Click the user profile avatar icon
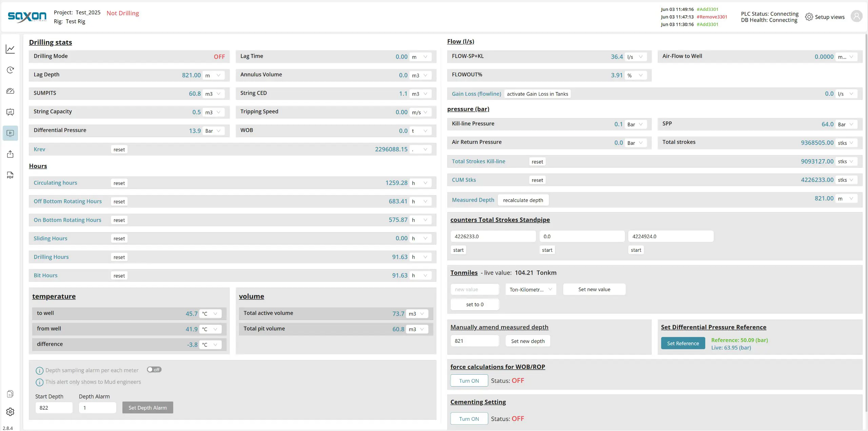This screenshot has width=868, height=431. pos(856,16)
